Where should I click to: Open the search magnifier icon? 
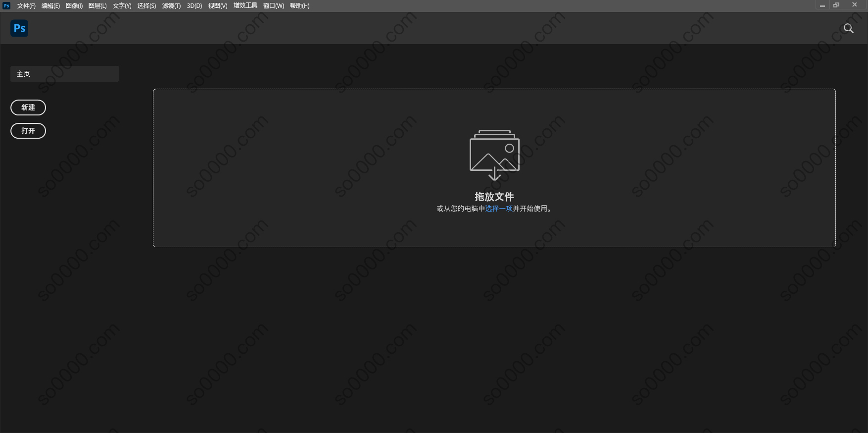click(849, 28)
